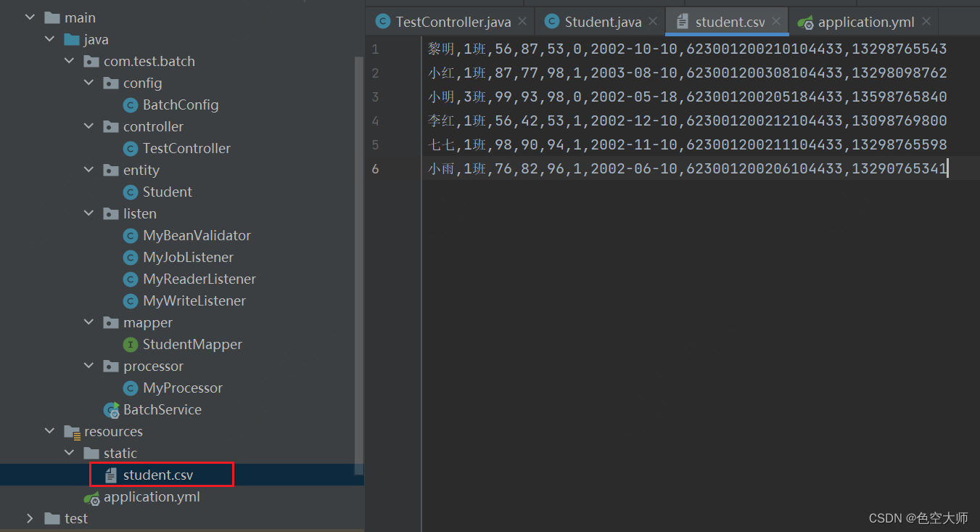The height and width of the screenshot is (532, 980).
Task: Click the com.test.batch package icon
Action: point(91,61)
